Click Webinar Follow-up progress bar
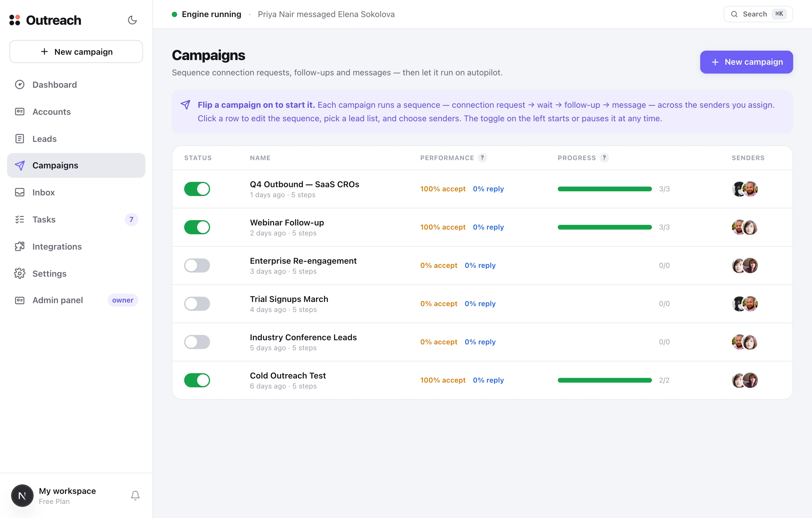Screen dimensions: 812x518 coord(605,227)
